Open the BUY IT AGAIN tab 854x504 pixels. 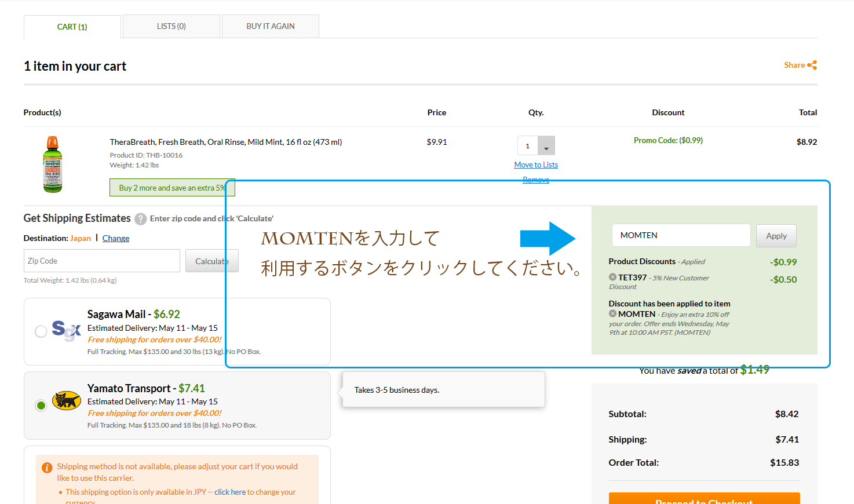tap(271, 26)
